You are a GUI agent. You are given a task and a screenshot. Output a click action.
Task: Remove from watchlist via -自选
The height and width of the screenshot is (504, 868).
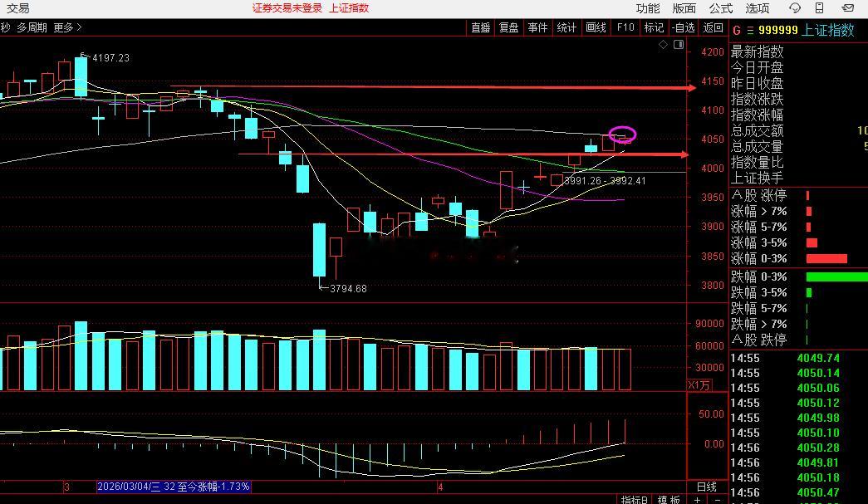[683, 27]
